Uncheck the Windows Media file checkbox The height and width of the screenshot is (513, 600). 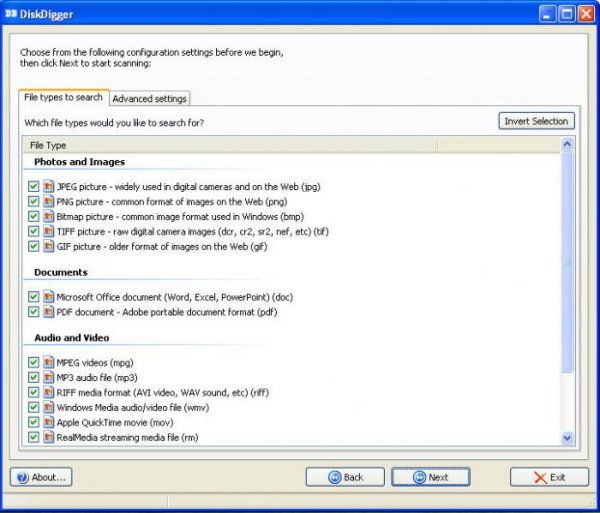point(33,407)
